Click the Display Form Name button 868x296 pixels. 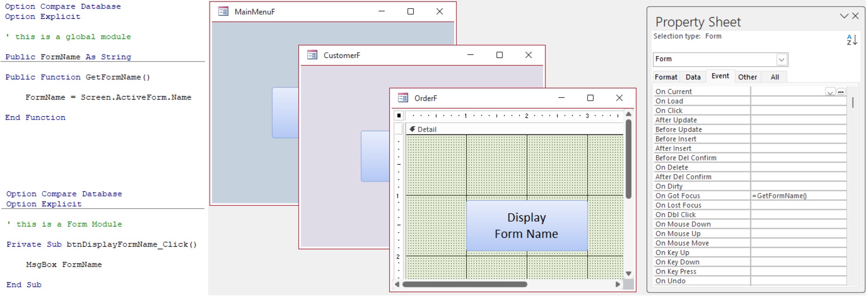527,226
